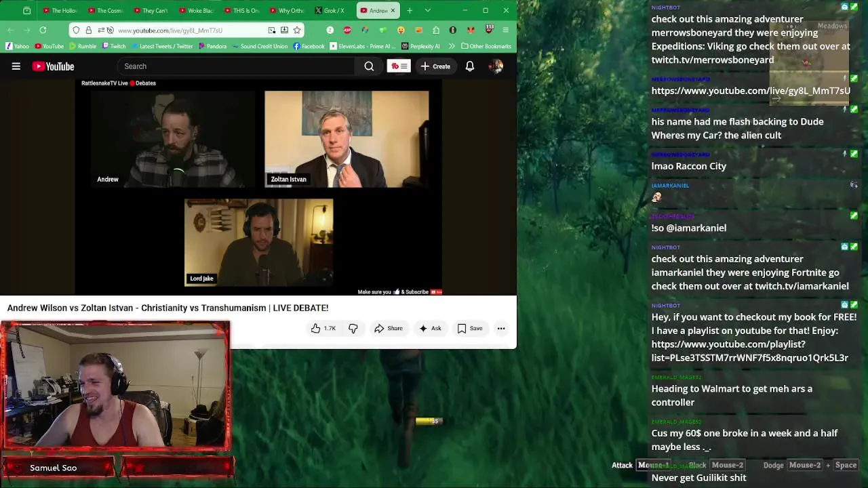This screenshot has width=868, height=488.
Task: Click the Samuel Sao webcam overlay
Action: click(115, 385)
